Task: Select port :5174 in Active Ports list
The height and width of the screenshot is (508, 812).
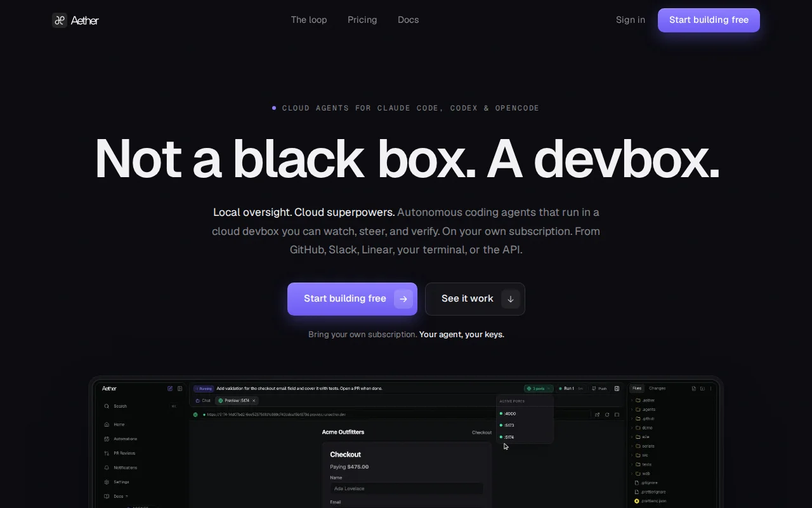Action: coord(525,437)
